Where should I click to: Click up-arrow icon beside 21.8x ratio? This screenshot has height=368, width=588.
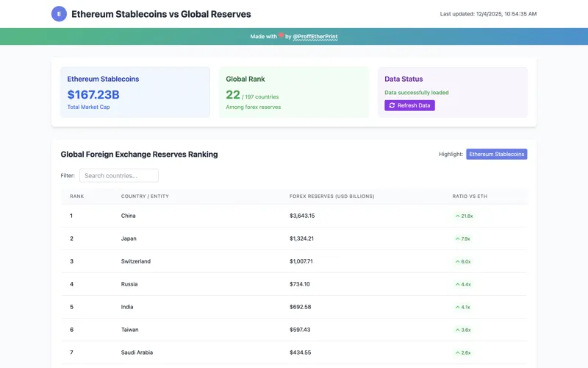(x=458, y=216)
